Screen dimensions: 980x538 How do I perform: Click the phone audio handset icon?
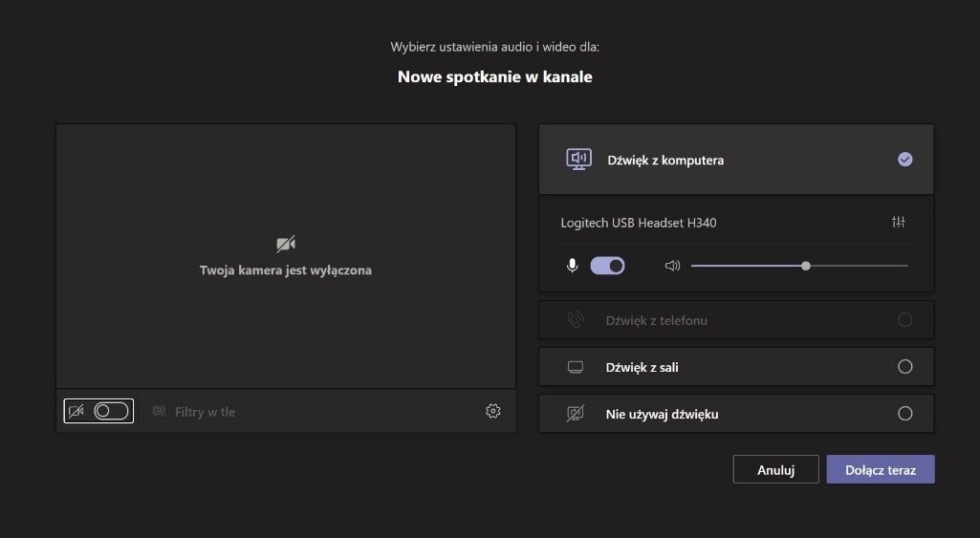pyautogui.click(x=575, y=320)
